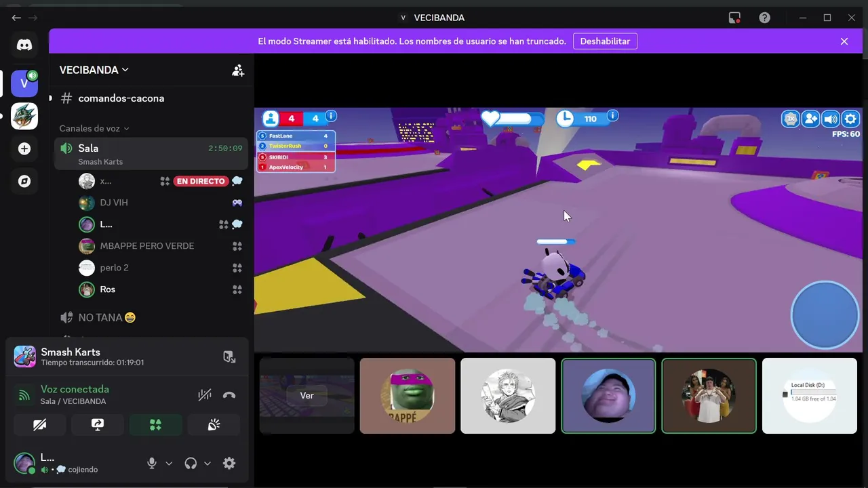Collapse Canales de voz category
Viewport: 868px width, 488px height.
tap(94, 128)
